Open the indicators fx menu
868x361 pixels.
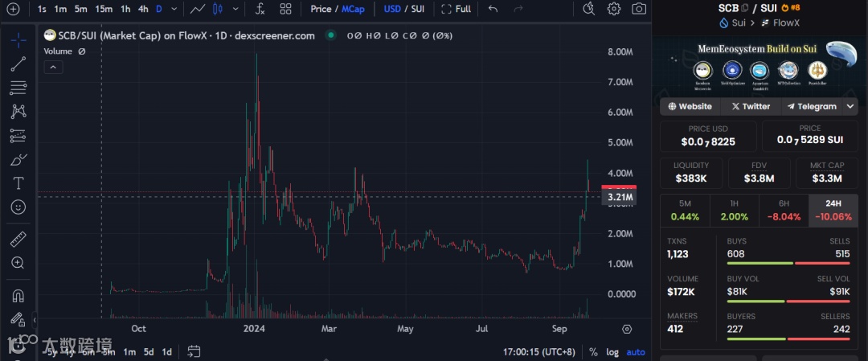tap(260, 9)
